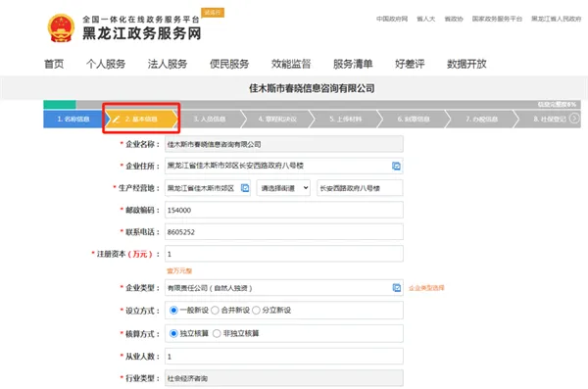Click the 省政协 top link
This screenshot has height=389, width=588.
[454, 19]
